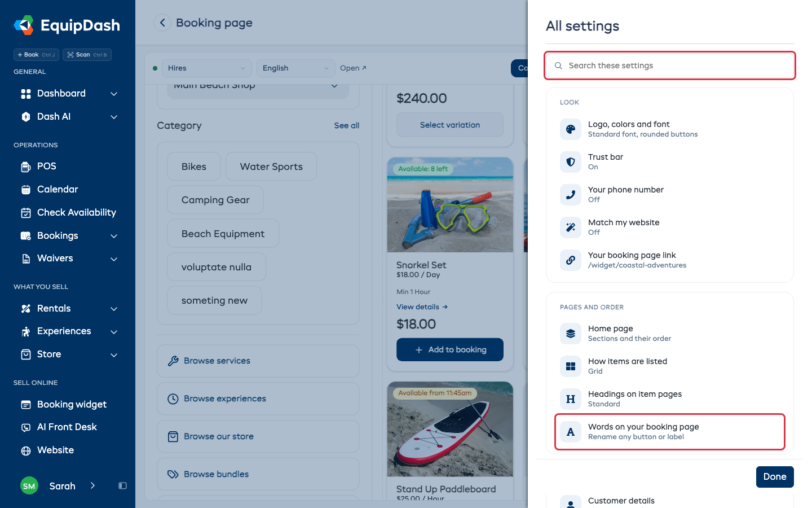Screen dimensions: 812x508
Task: Click the Select variation button
Action: [x=450, y=125]
